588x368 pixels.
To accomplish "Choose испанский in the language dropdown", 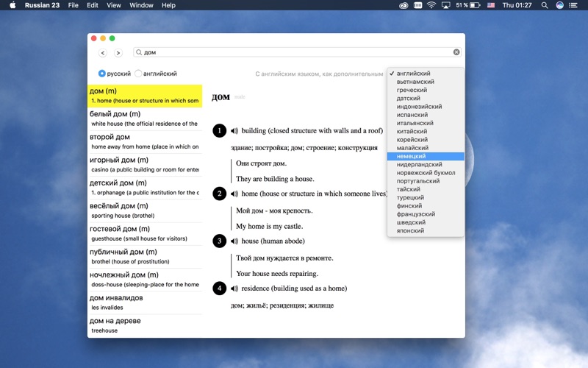I will 426,115.
